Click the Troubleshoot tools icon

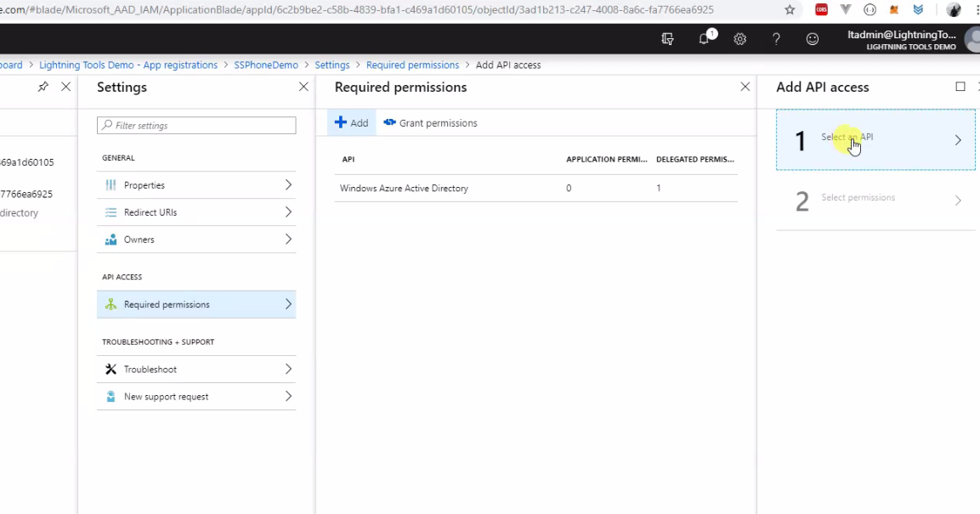coord(110,369)
